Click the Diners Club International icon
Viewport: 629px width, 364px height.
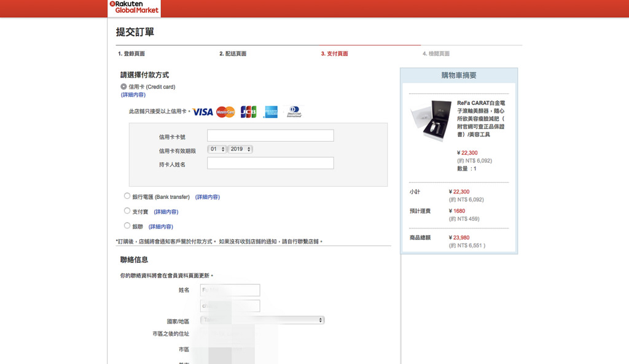pos(294,112)
